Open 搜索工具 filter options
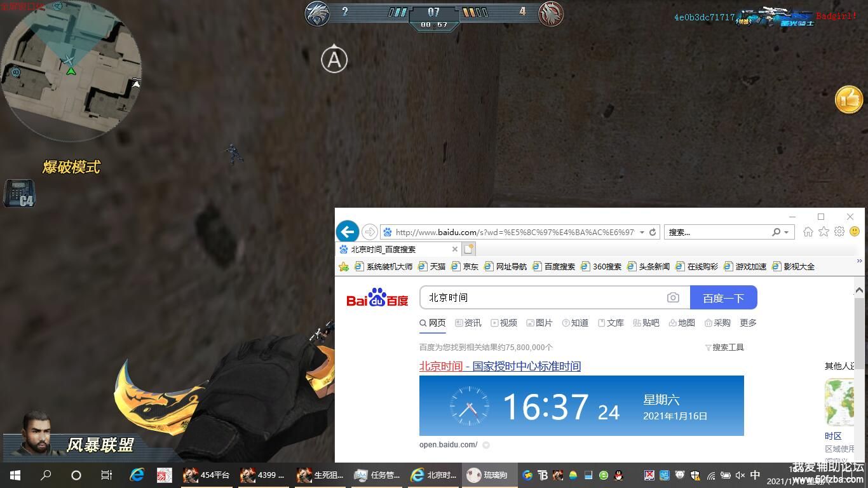This screenshot has width=868, height=488. [x=724, y=347]
